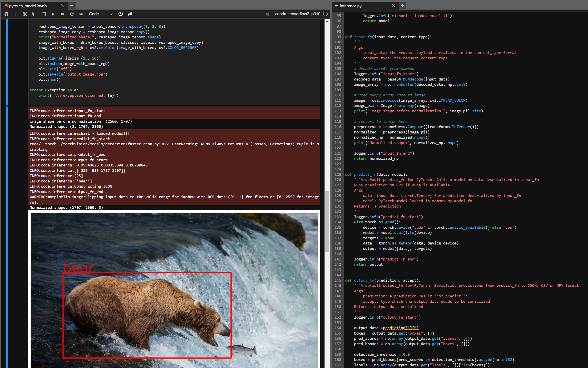
Task: Interrupt the kernel with the stop icon
Action: (x=62, y=14)
